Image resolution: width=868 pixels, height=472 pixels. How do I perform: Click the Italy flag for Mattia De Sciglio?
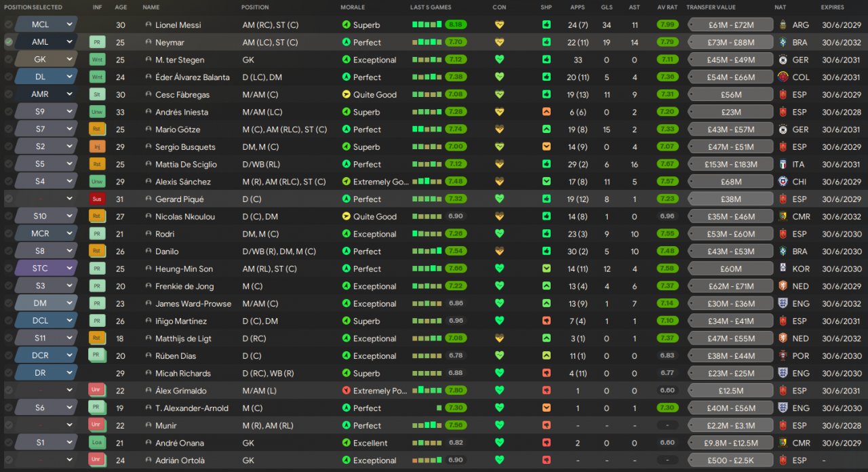[x=783, y=164]
